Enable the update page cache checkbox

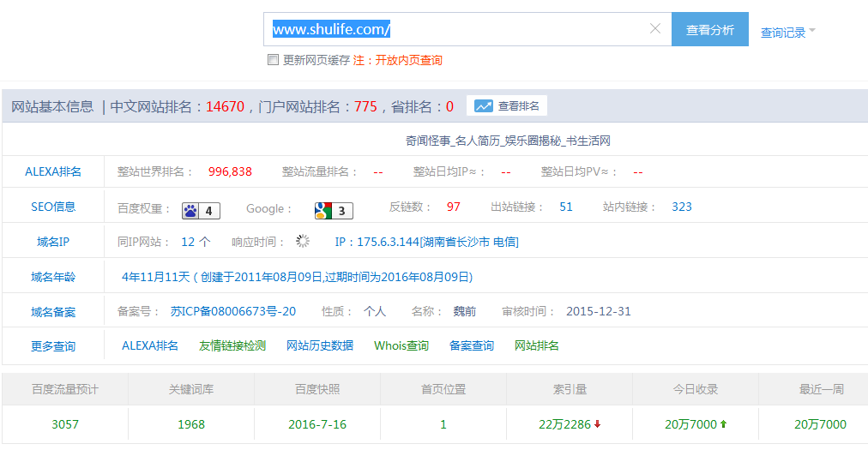click(273, 60)
